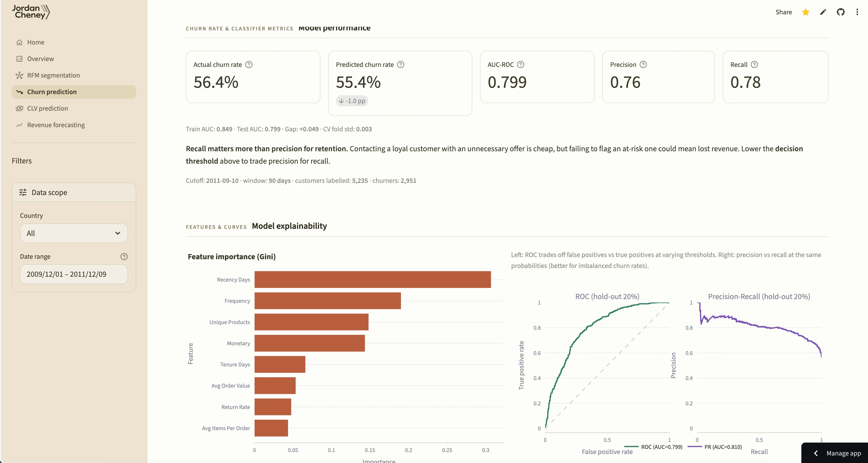Select Churn prediction page
The image size is (868, 463).
(74, 92)
